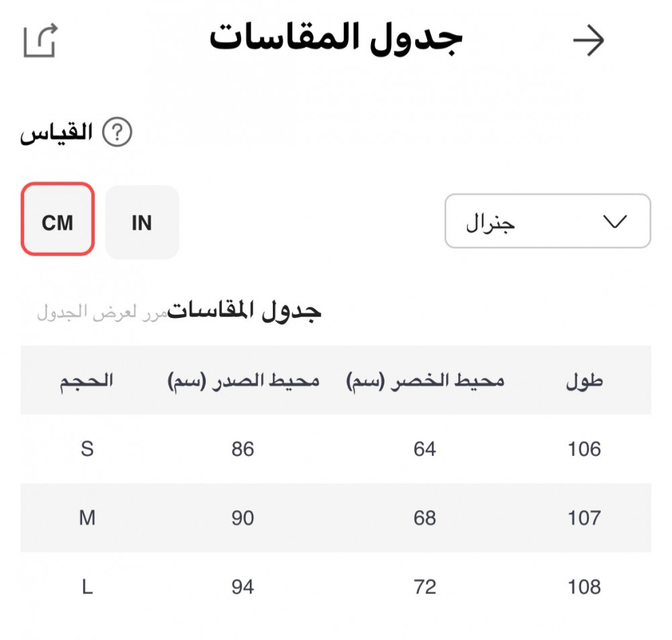Select the M size row label
The width and height of the screenshot is (672, 640).
coord(87,518)
